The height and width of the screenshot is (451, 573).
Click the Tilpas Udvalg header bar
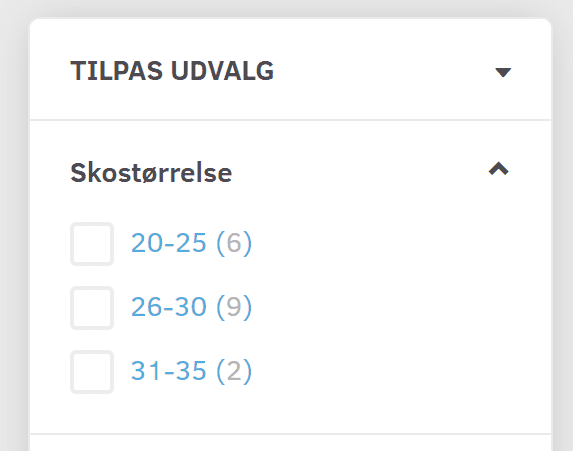[x=291, y=69]
